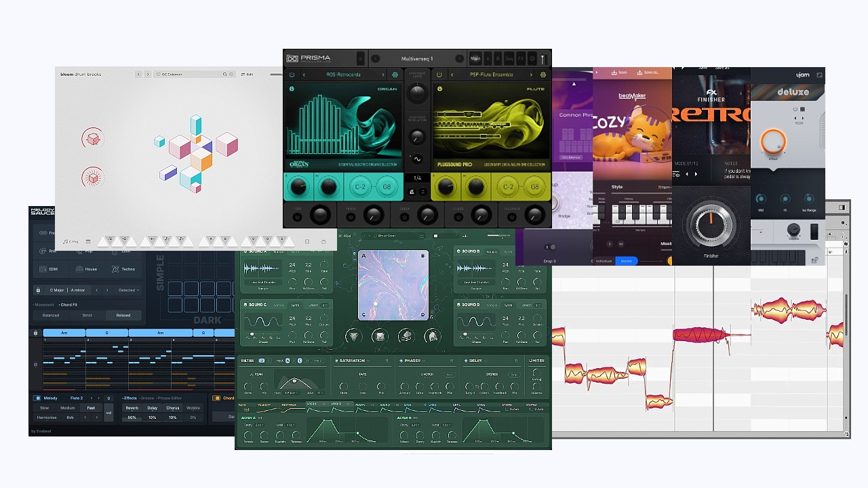Switch to Prisma Main tab
This screenshot has height=488, width=868.
(x=475, y=59)
